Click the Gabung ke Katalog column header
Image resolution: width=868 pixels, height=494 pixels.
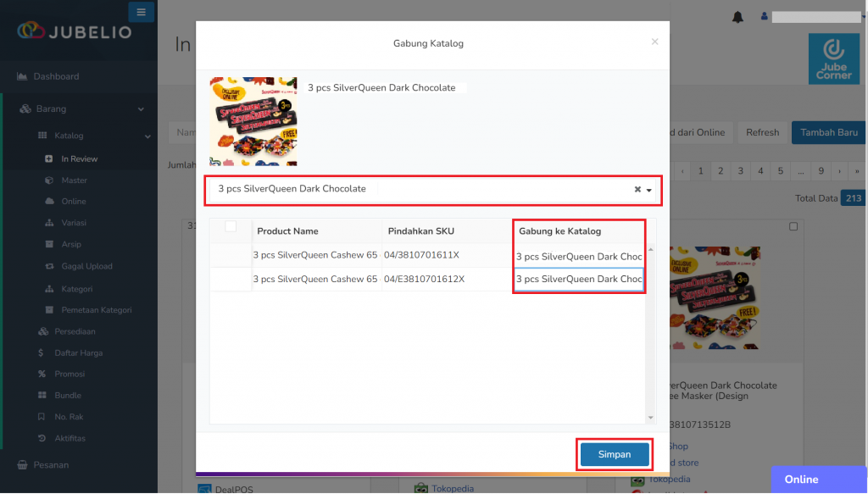(x=579, y=231)
